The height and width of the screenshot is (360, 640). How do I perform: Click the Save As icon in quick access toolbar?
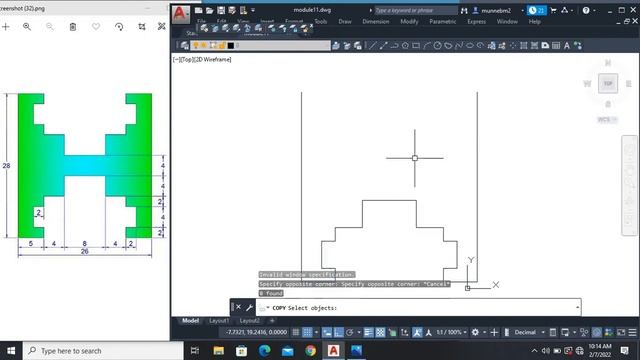[232, 11]
